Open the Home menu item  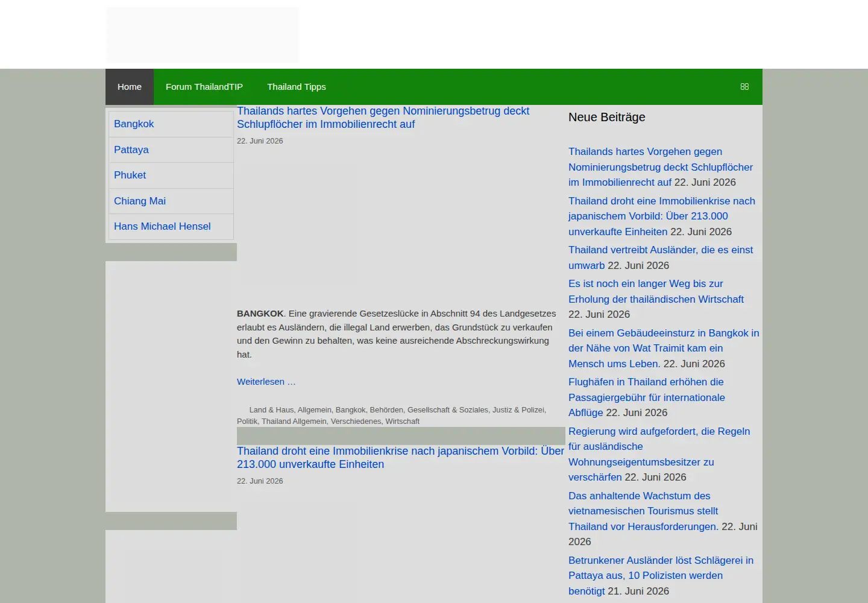coord(130,87)
